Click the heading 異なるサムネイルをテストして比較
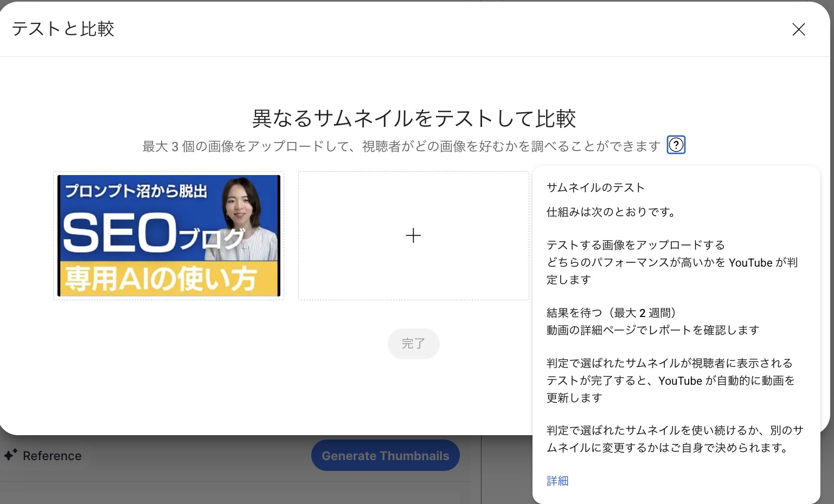 click(x=414, y=118)
